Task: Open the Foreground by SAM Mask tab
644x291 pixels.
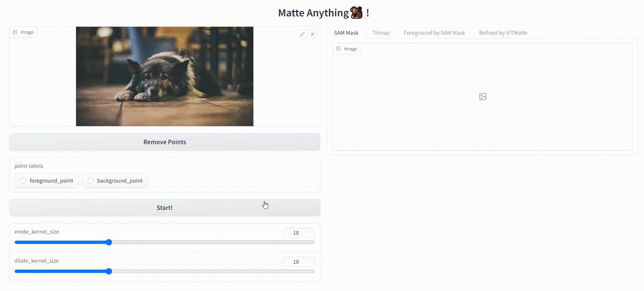Action: tap(434, 33)
